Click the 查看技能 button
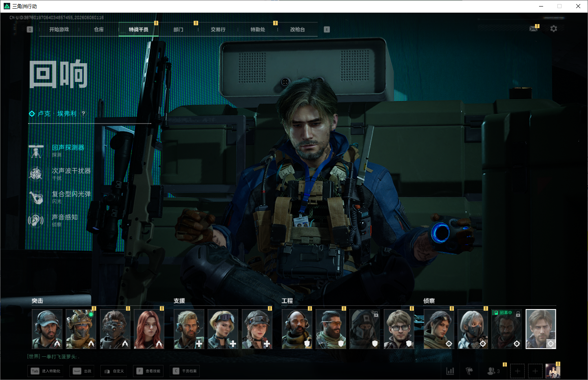The image size is (588, 380). [149, 371]
